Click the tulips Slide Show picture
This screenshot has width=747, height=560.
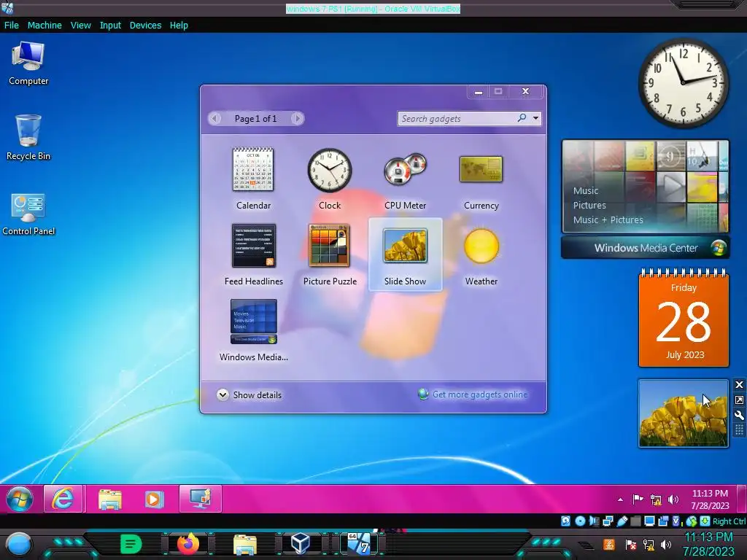pos(683,413)
